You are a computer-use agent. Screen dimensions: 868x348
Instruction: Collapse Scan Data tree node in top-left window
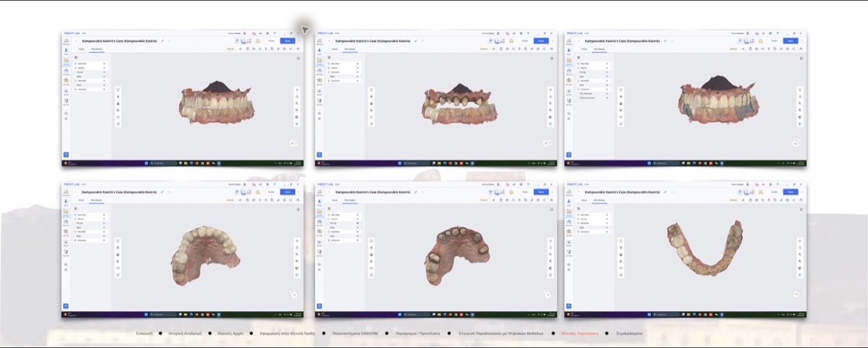[75, 64]
